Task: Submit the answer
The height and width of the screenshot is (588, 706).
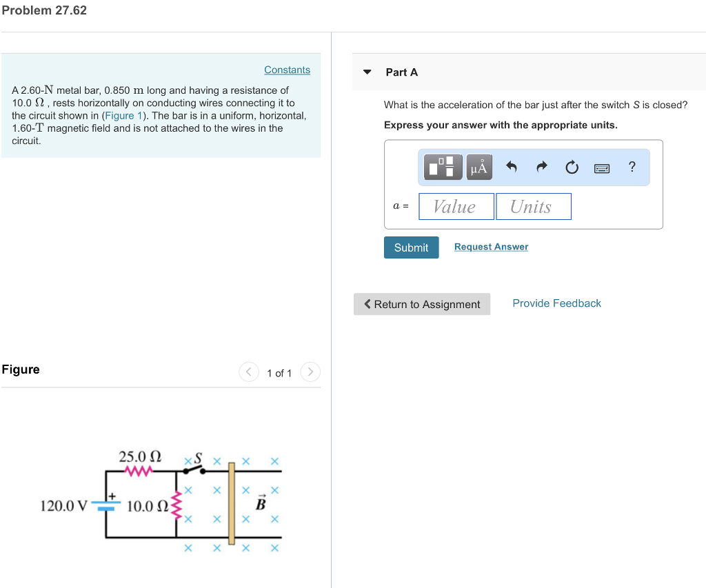Action: pyautogui.click(x=411, y=247)
